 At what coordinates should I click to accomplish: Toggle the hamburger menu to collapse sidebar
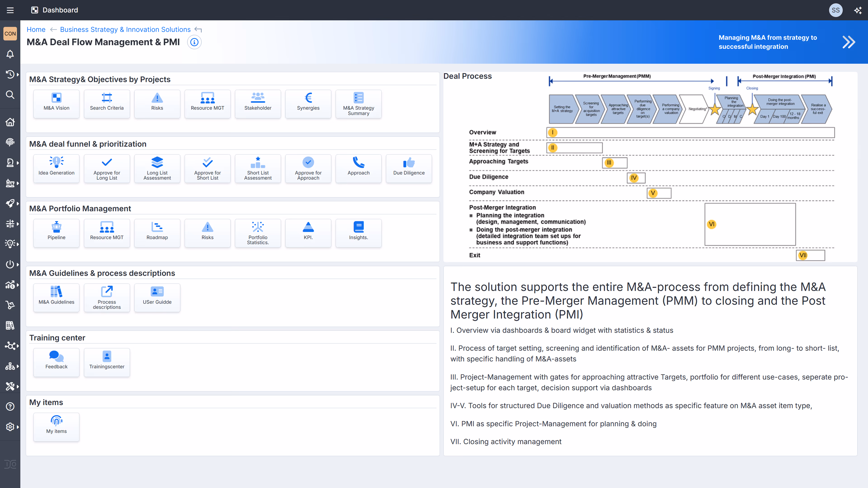10,10
